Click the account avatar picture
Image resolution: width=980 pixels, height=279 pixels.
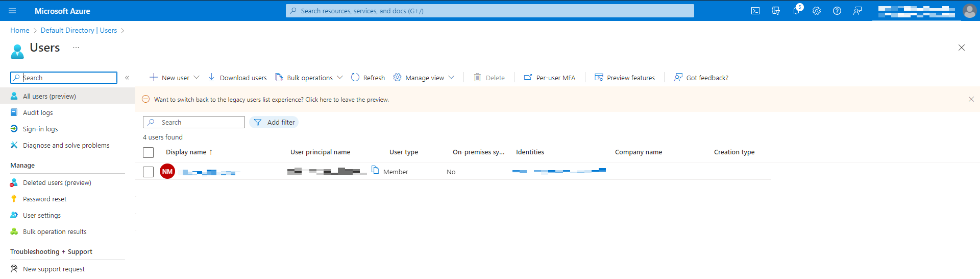pyautogui.click(x=969, y=11)
